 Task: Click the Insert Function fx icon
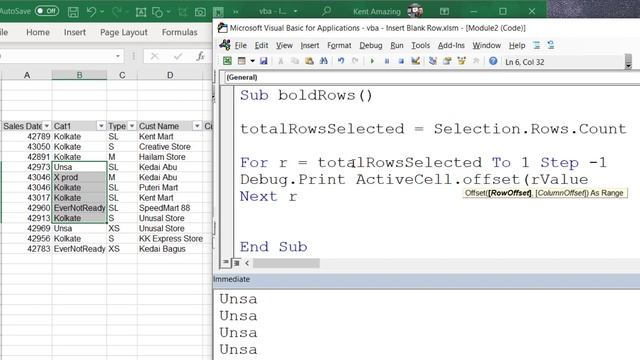(x=200, y=56)
